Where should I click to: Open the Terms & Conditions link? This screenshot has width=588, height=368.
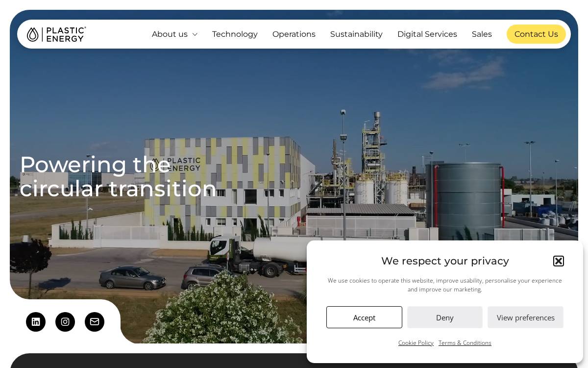(x=465, y=343)
